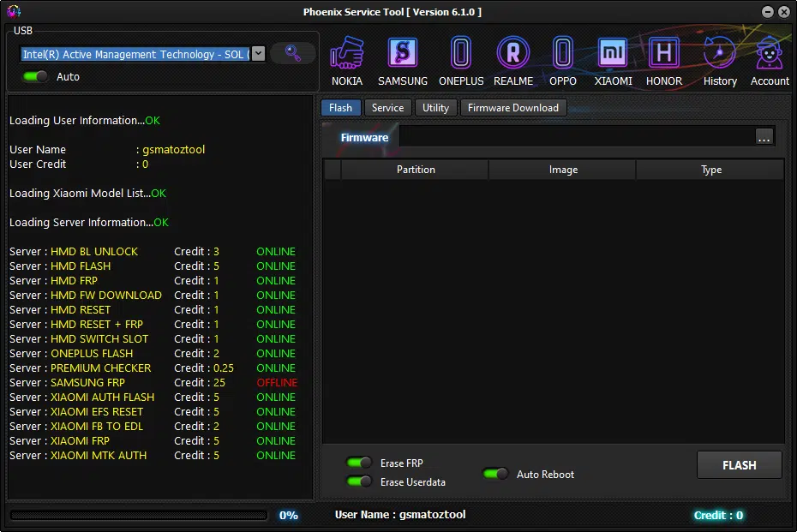
Task: Click the XIAOMI MTK AUTH server entry
Action: 99,455
